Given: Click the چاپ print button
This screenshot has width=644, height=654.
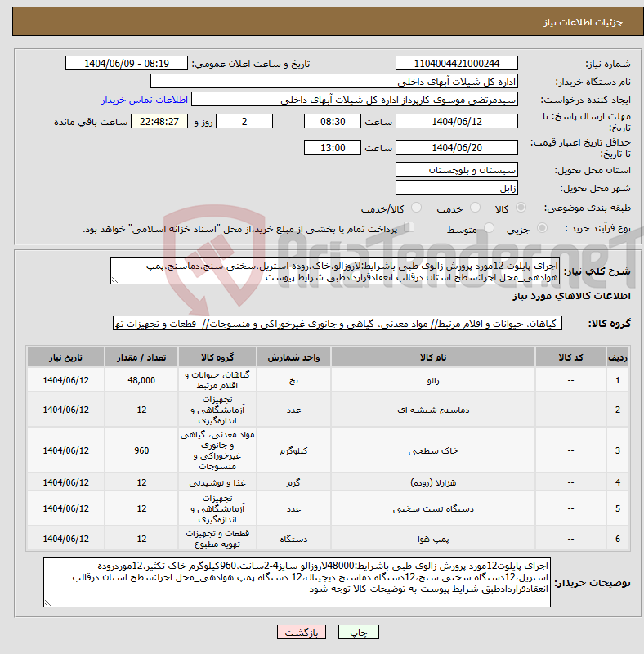Looking at the screenshot, I should 359,632.
